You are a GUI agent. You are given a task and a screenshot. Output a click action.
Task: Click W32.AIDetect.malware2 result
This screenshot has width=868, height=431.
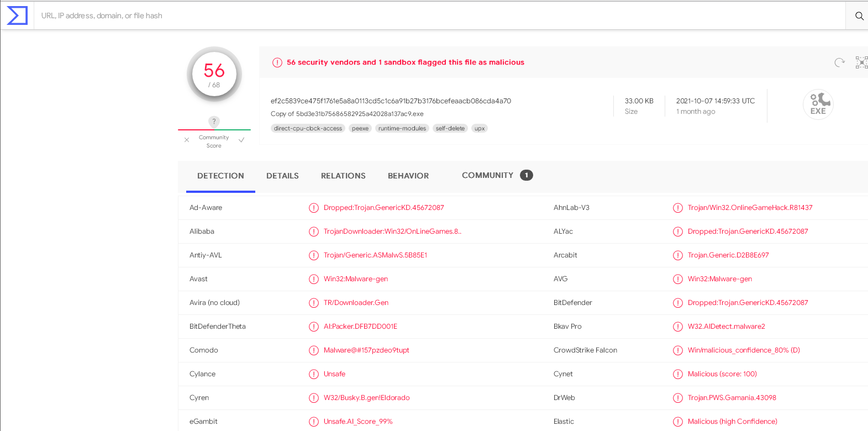pos(727,327)
